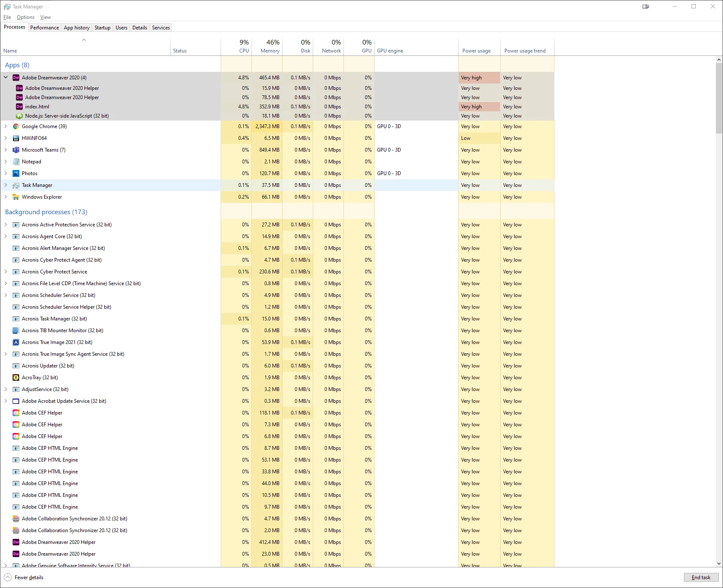Expand the Photos process group
The height and width of the screenshot is (588, 723).
(x=6, y=173)
